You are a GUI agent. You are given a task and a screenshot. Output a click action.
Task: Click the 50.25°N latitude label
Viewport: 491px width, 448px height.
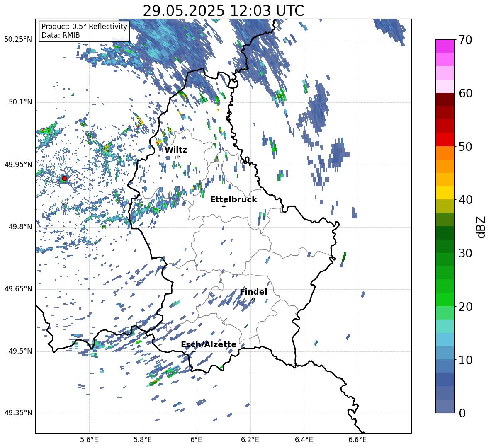[x=18, y=40]
